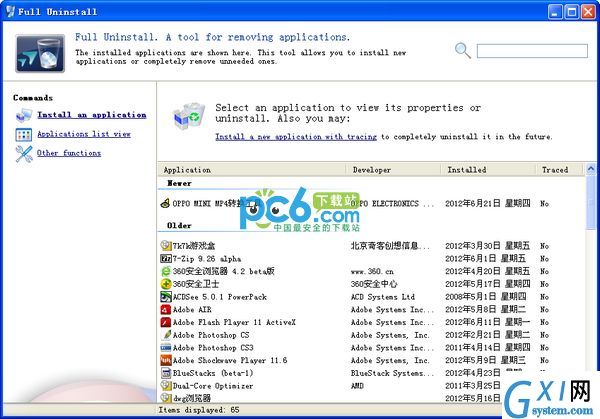600x419 pixels.
Task: Sort by the Application column header
Action: pos(252,170)
